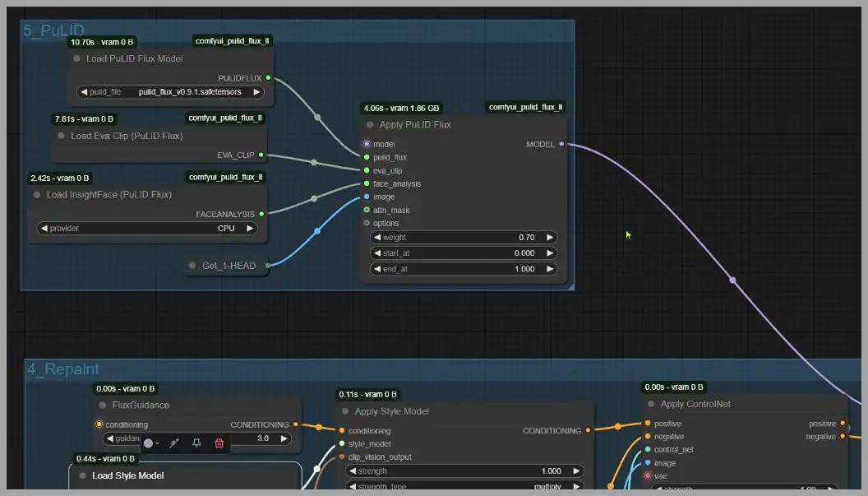
Task: Click the vae input socket on Apply ControlNet
Action: [x=648, y=476]
